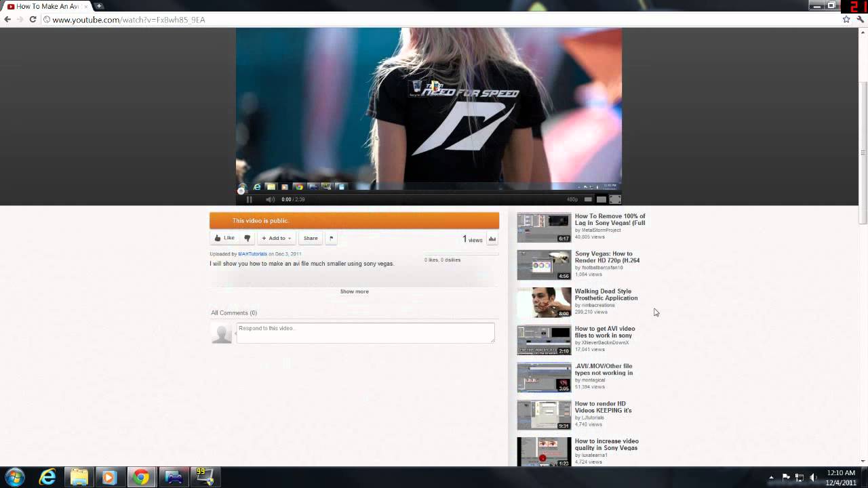This screenshot has width=868, height=488.
Task: Open How to increase video quality video
Action: pos(607,445)
